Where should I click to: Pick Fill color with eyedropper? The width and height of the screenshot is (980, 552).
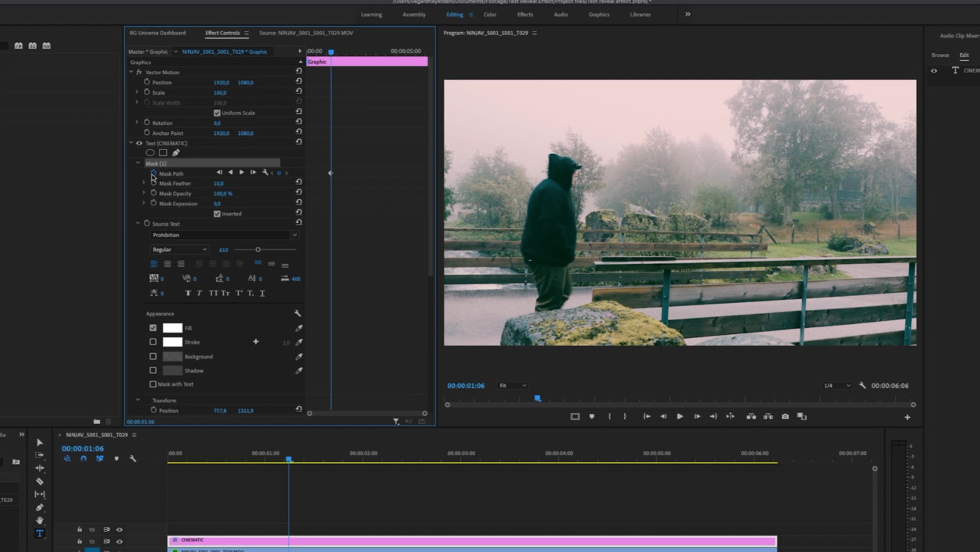(x=299, y=328)
